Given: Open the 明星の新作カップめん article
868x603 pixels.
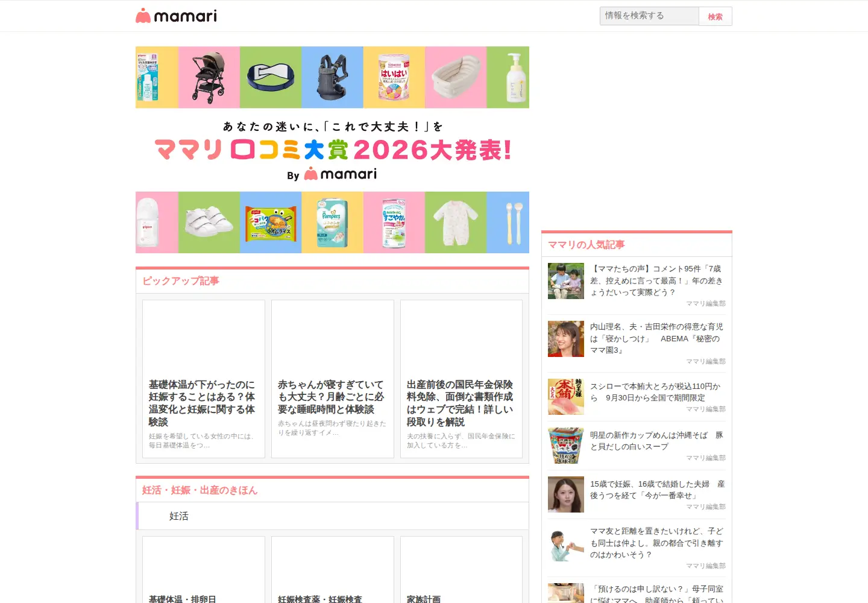Looking at the screenshot, I should point(656,441).
